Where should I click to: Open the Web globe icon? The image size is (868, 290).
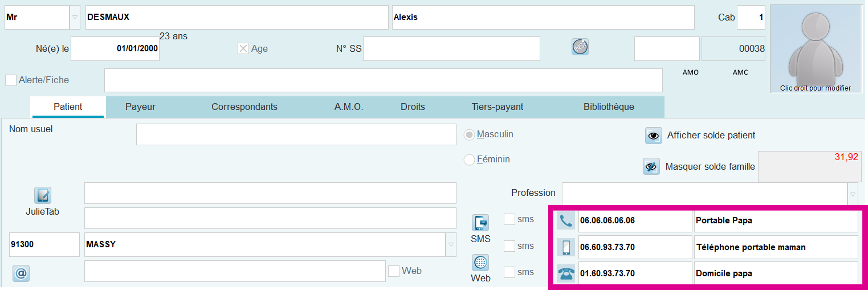480,262
